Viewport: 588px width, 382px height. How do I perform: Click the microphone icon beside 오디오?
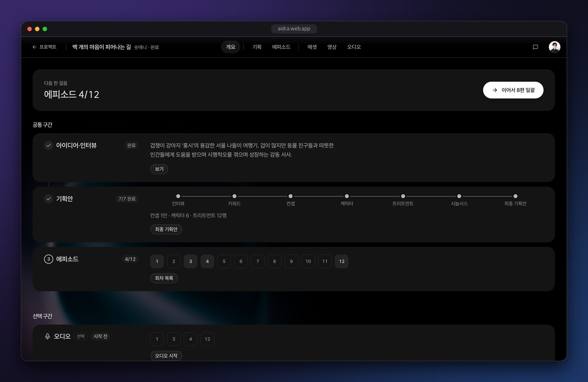tap(47, 336)
